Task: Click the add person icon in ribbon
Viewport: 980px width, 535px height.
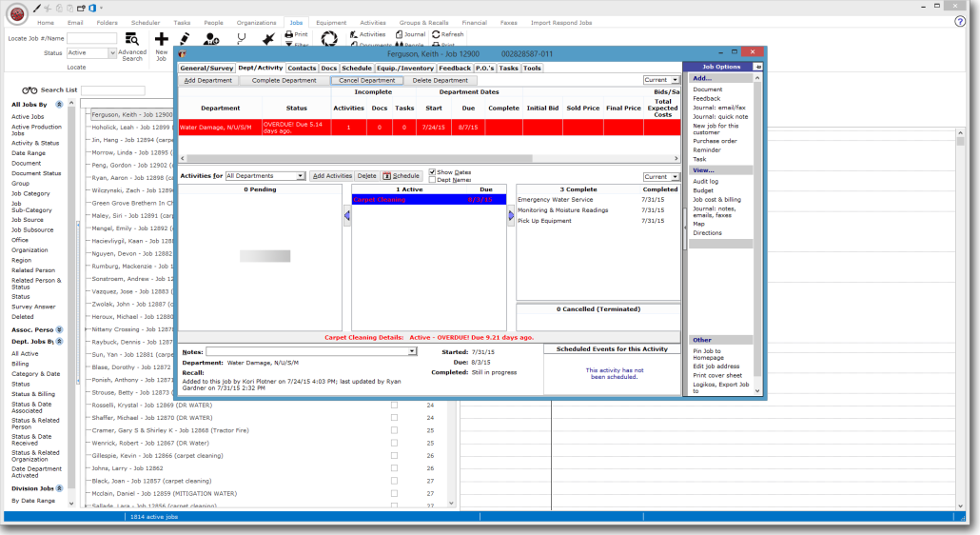Action: (x=211, y=39)
